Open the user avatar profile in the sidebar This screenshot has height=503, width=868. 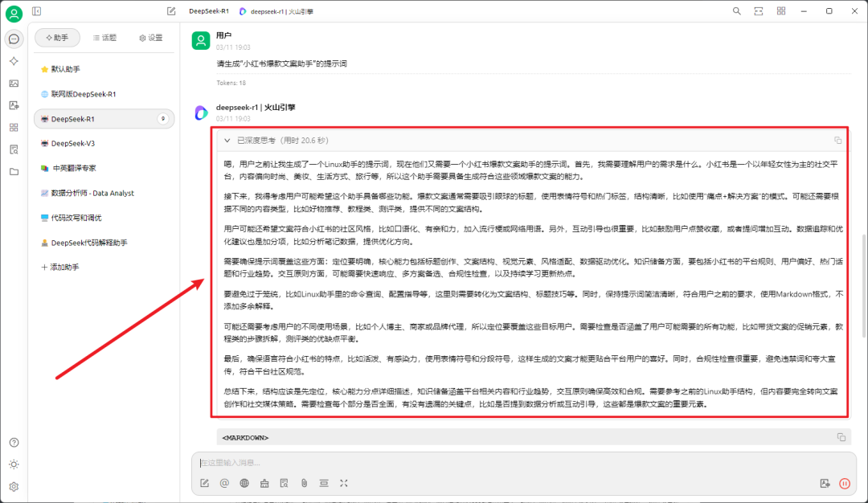[14, 14]
